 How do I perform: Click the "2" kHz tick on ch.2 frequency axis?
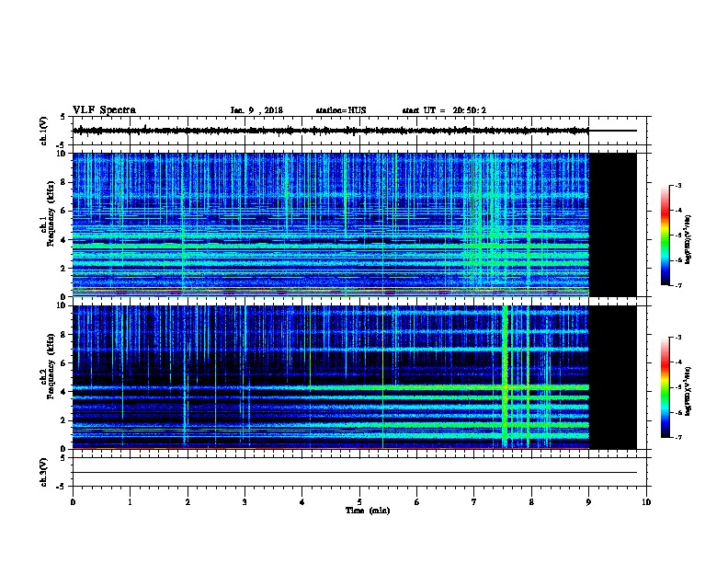64,419
